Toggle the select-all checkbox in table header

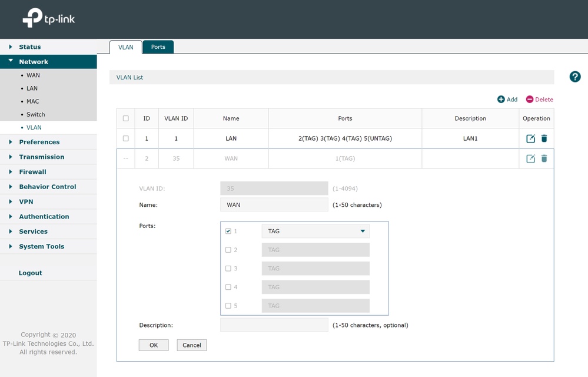pos(125,118)
